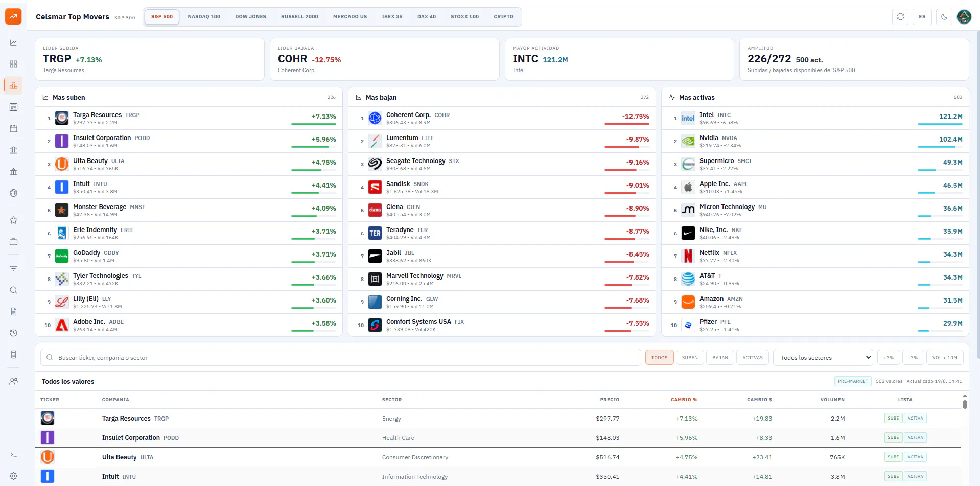Open Insulet Corporation in the Mas suben list
This screenshot has height=486, width=980.
pyautogui.click(x=189, y=141)
